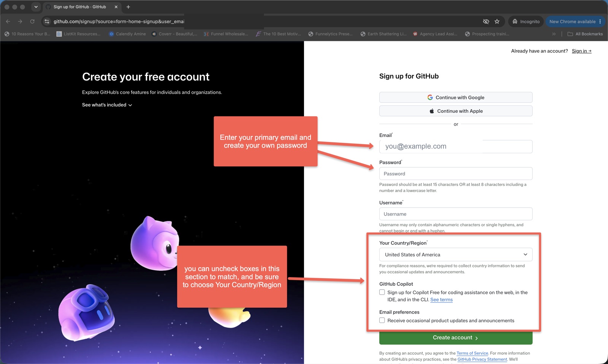Open the All Bookmarks folder
Screen dimensions: 608x364
pyautogui.click(x=585, y=34)
